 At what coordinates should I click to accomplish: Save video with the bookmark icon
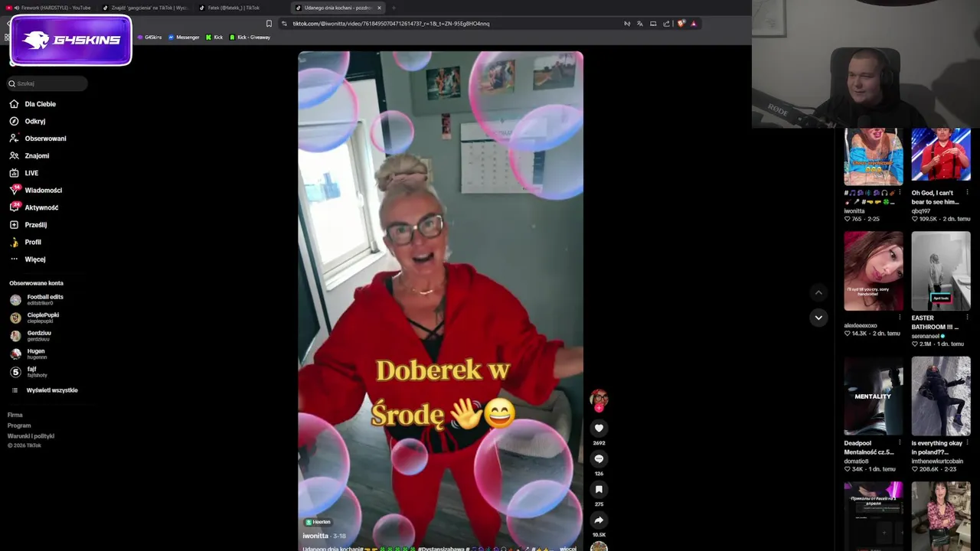(599, 489)
